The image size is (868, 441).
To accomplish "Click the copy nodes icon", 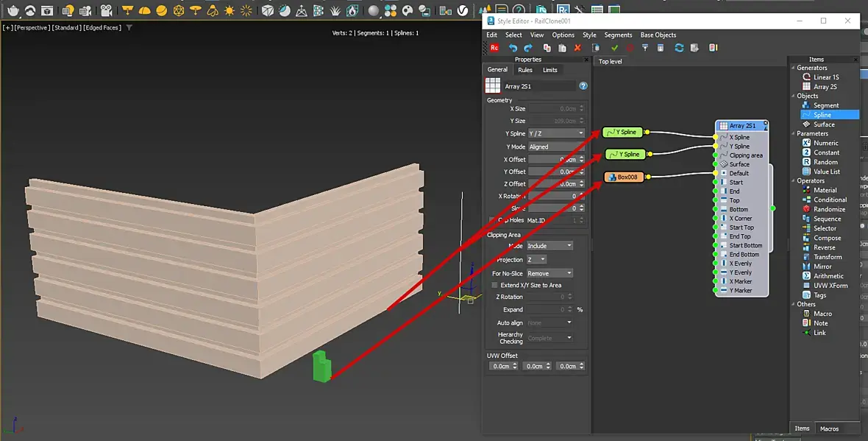I will [547, 48].
